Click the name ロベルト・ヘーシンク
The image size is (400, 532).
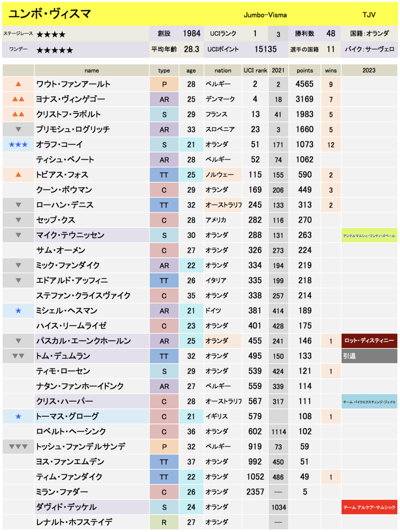coord(71,431)
